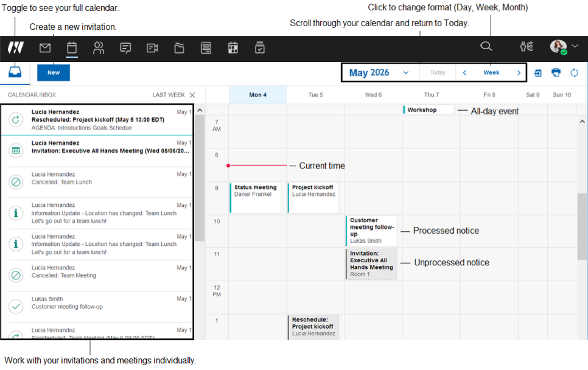Click the Refresh calendar icon
The image size is (588, 370).
click(x=574, y=73)
